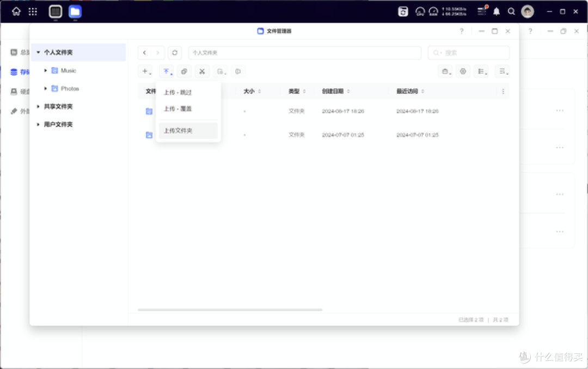Click the blue File Manager icon in top bar
This screenshot has width=588, height=369.
pos(75,11)
